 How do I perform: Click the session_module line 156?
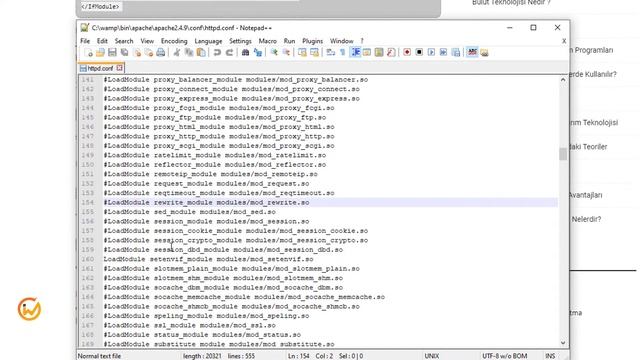pos(206,221)
